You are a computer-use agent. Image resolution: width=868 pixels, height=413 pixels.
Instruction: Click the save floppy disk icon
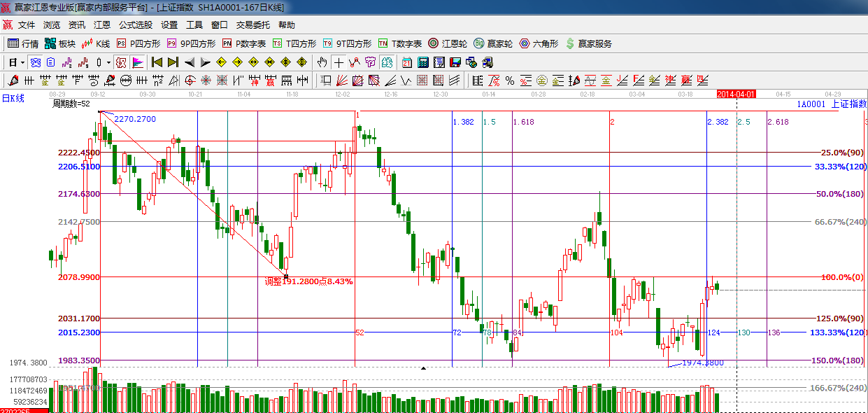(x=455, y=62)
